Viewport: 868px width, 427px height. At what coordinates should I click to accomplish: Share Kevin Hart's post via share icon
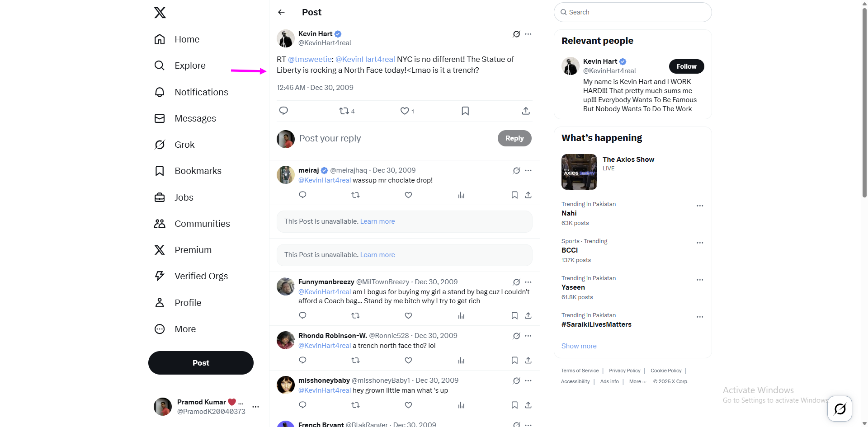point(526,111)
